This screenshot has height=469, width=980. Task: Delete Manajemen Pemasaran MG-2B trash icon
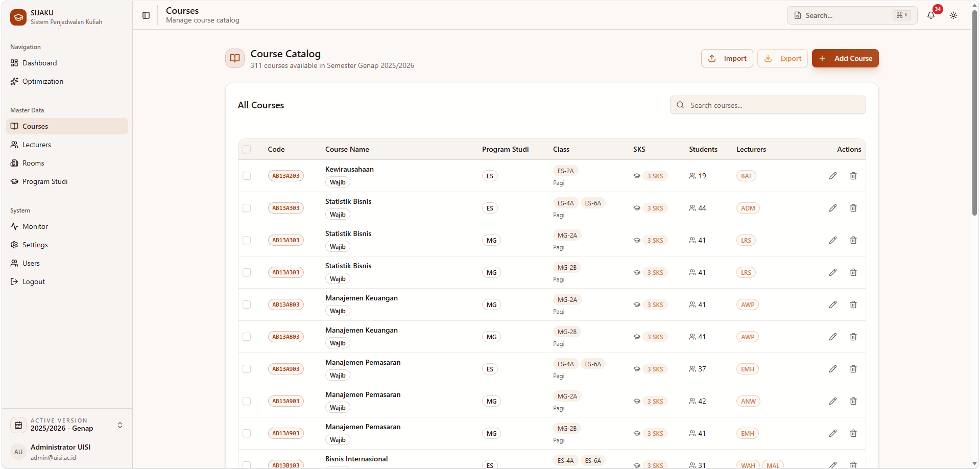[853, 433]
